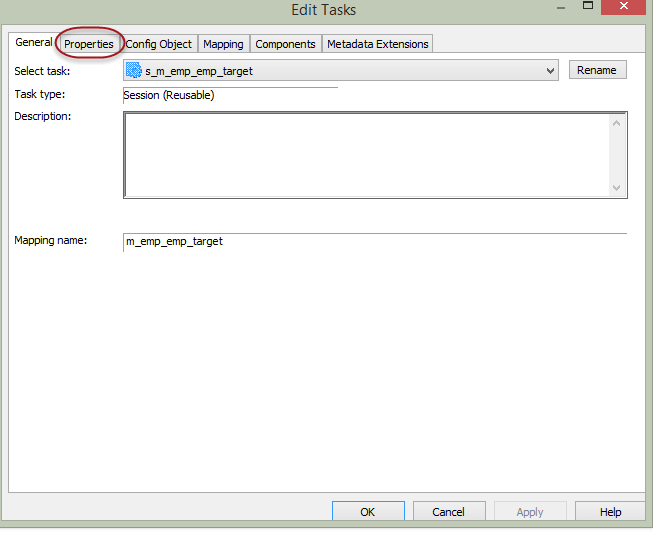The width and height of the screenshot is (653, 535).
Task: Open the Metadata Extensions tab
Action: [377, 44]
